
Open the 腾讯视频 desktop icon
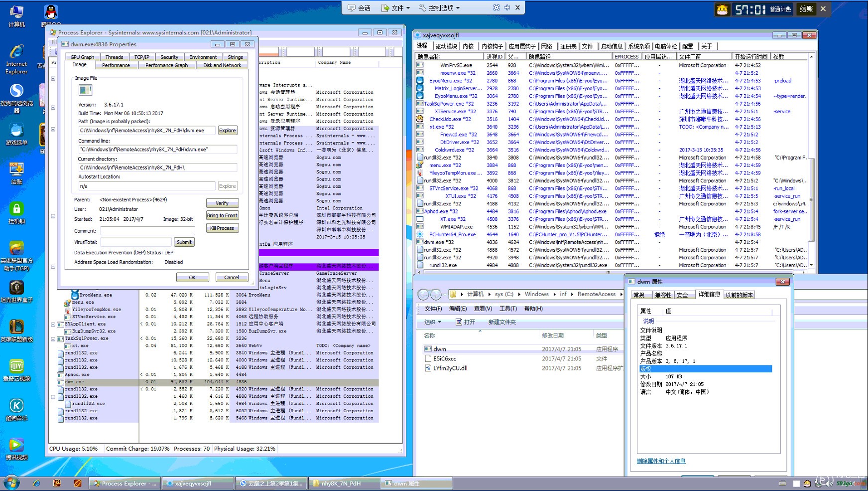pyautogui.click(x=16, y=449)
